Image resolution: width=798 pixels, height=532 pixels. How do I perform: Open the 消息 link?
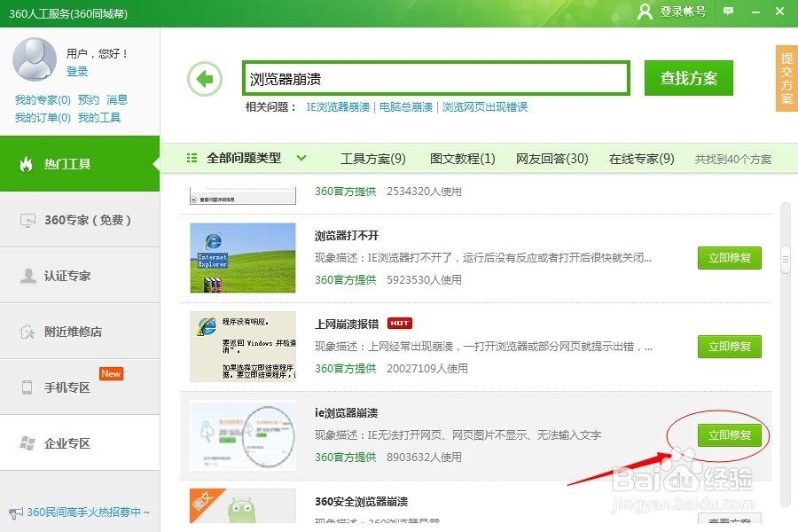117,100
